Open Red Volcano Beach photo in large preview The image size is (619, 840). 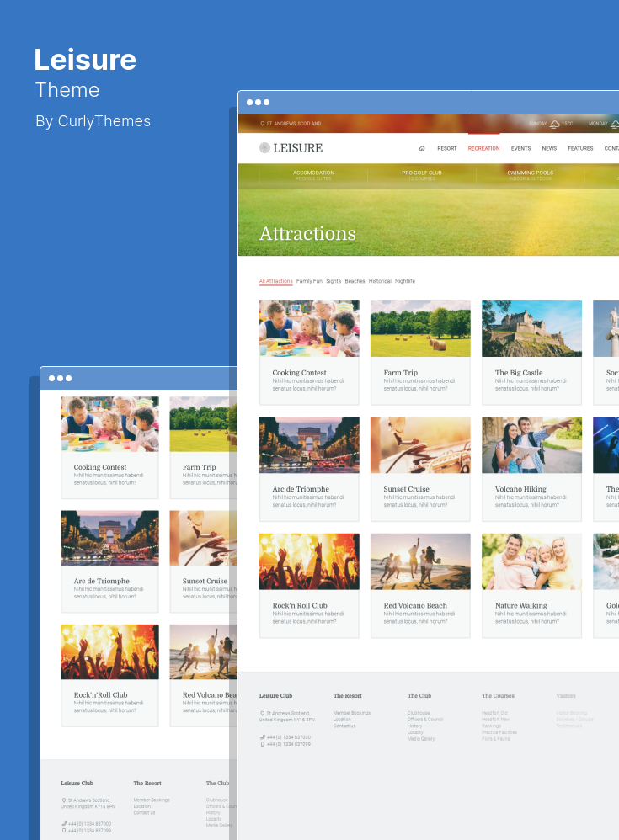click(420, 561)
